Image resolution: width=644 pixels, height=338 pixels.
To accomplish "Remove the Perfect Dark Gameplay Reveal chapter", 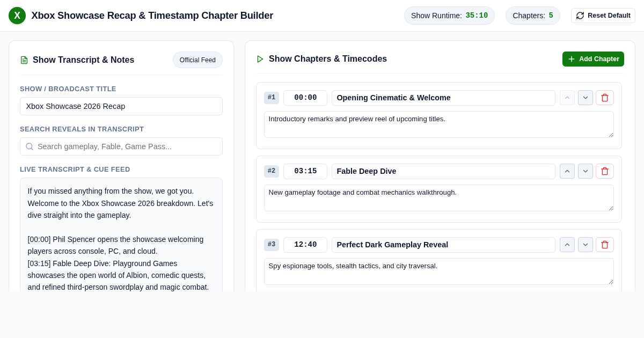I will pos(605,245).
